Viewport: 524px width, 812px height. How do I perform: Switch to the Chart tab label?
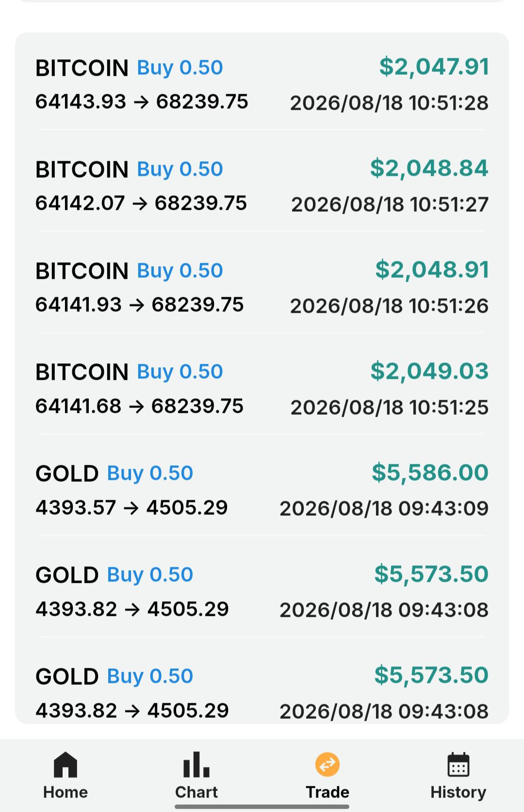pyautogui.click(x=196, y=792)
